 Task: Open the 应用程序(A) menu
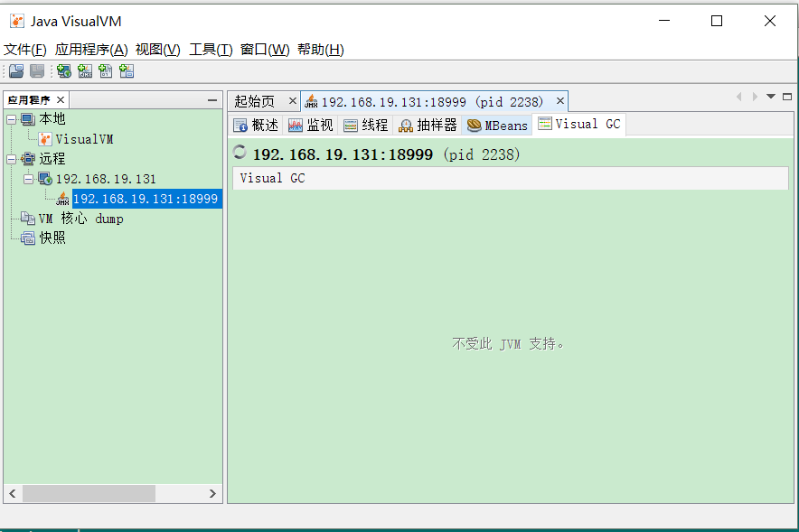pos(91,50)
